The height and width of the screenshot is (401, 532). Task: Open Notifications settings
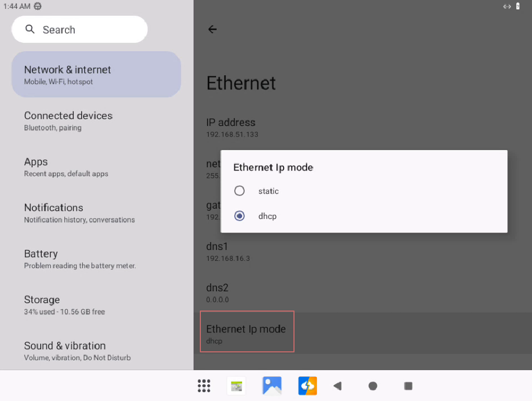tap(96, 213)
